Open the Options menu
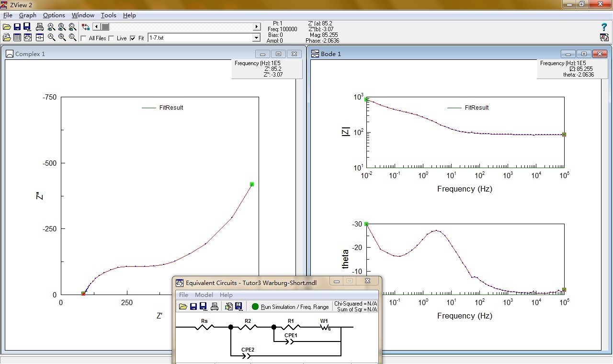The image size is (613, 364). pyautogui.click(x=54, y=15)
